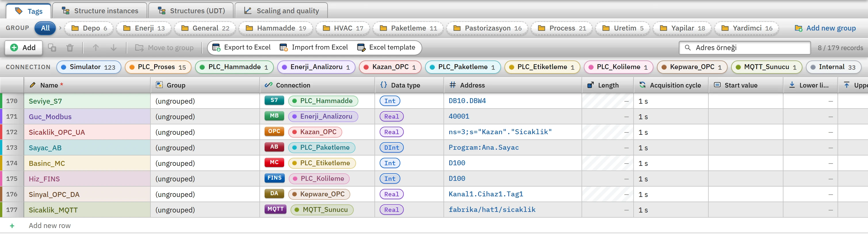
Task: Open connection selector PLC_Kolileme in row 175
Action: pyautogui.click(x=319, y=179)
